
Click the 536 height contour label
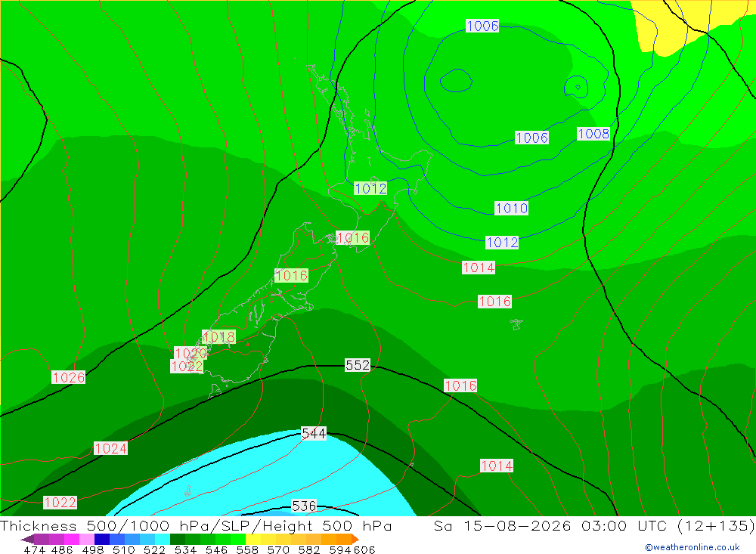304,506
